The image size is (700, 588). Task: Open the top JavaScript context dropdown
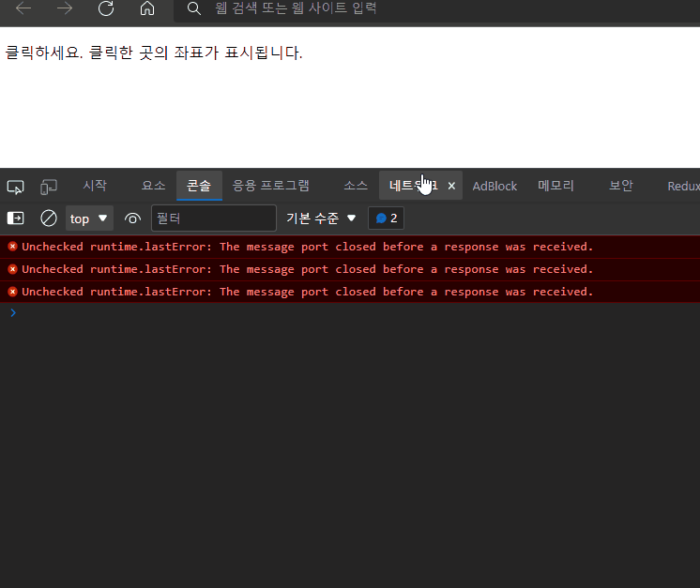click(x=89, y=219)
